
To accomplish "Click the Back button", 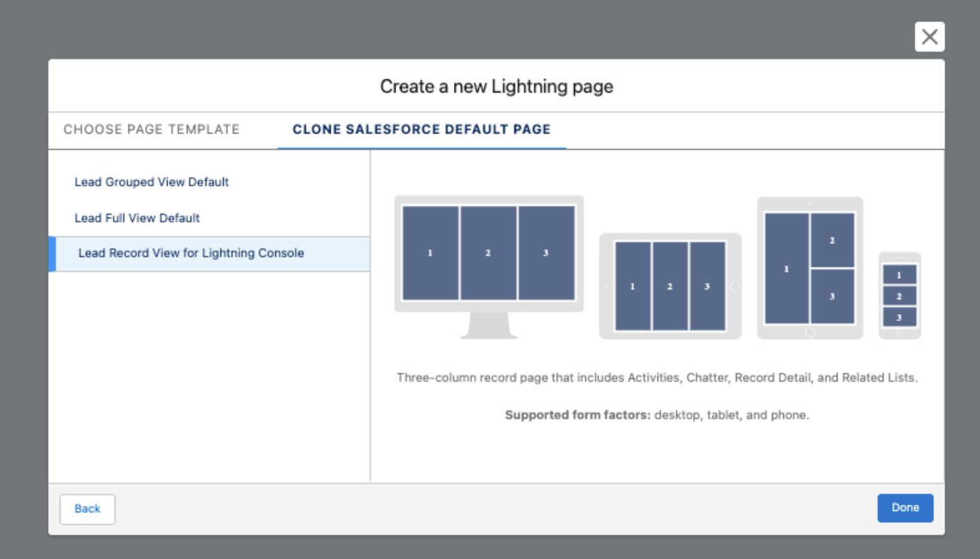I will 88,509.
